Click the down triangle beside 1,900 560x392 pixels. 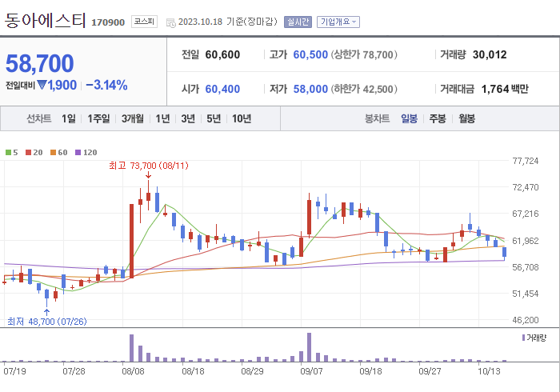pos(42,85)
